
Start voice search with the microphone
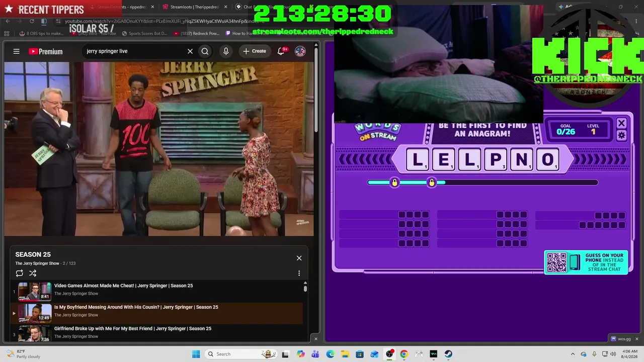226,51
